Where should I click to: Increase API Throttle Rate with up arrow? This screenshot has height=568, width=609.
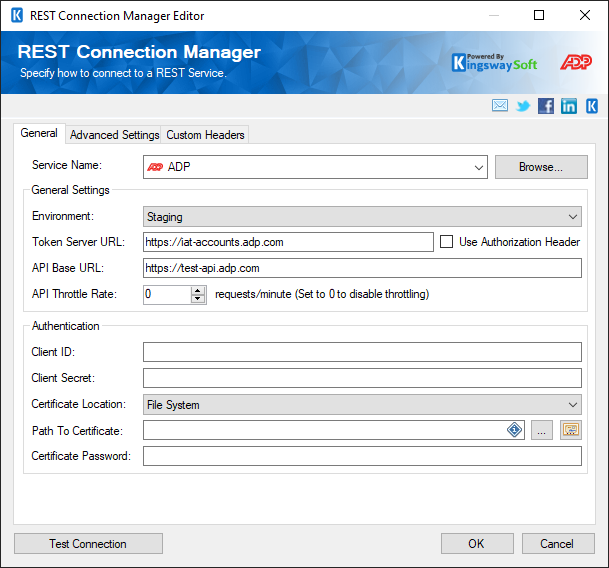pos(198,290)
